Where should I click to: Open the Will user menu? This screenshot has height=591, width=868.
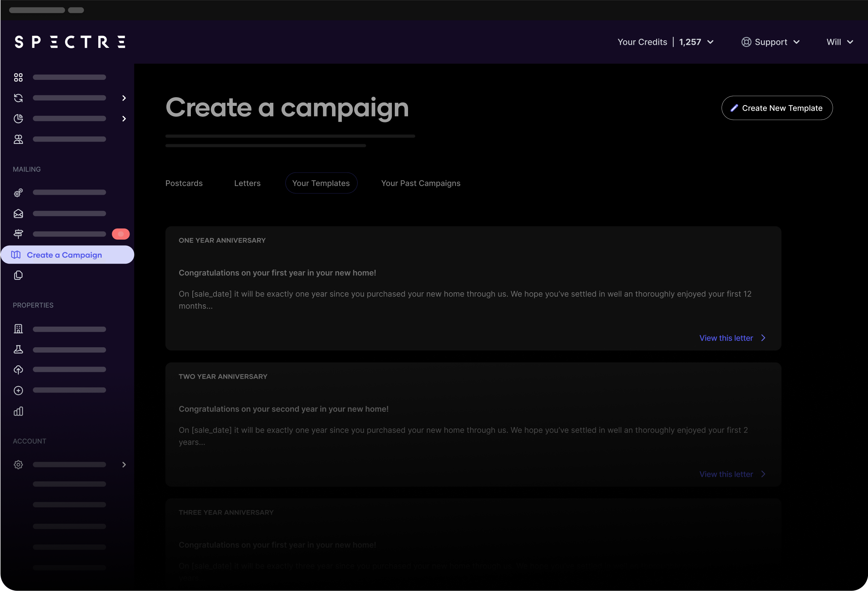[x=840, y=42]
